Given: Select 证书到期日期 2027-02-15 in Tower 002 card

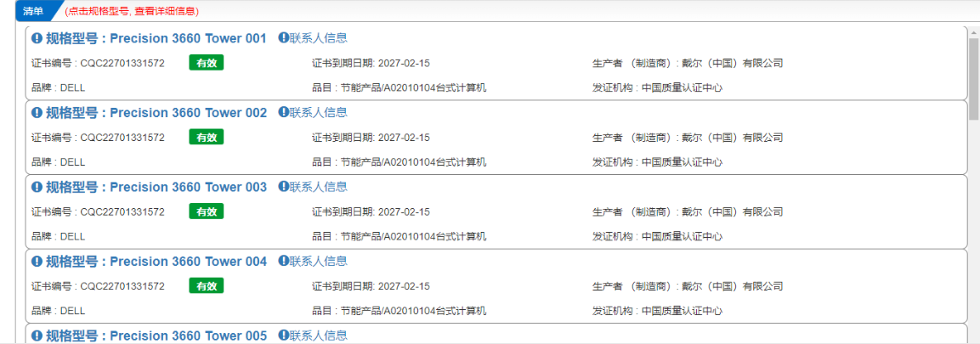Looking at the screenshot, I should point(371,138).
